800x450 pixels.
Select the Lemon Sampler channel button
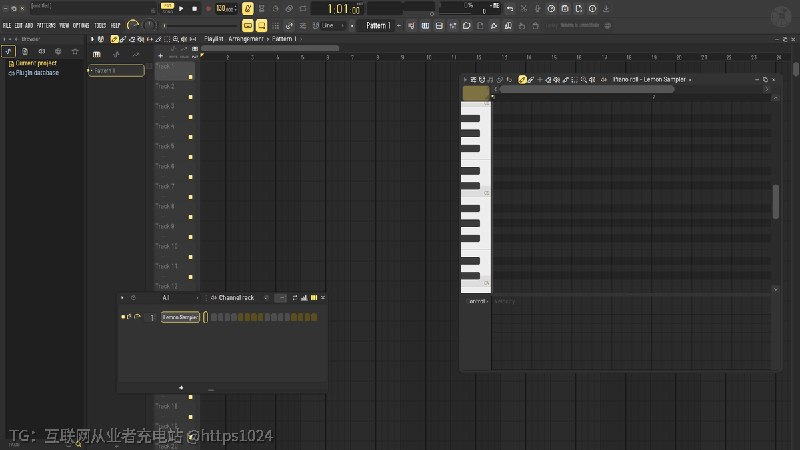[x=180, y=317]
